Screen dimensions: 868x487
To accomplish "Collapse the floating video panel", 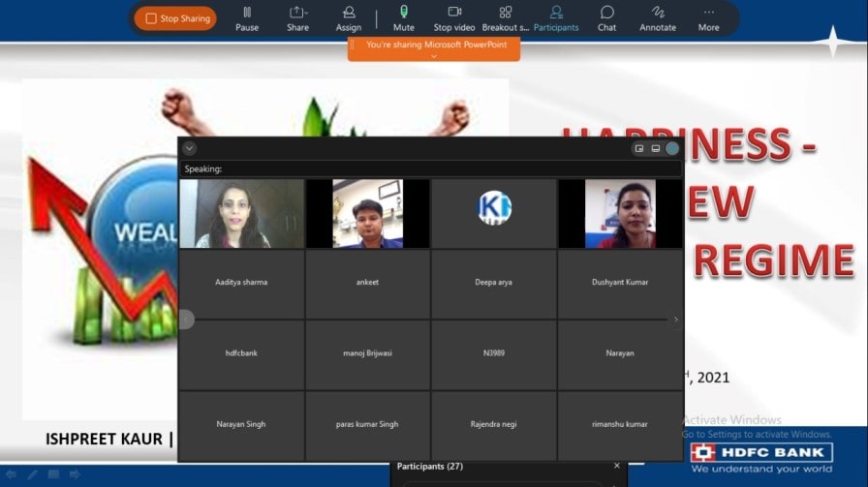I will (189, 148).
